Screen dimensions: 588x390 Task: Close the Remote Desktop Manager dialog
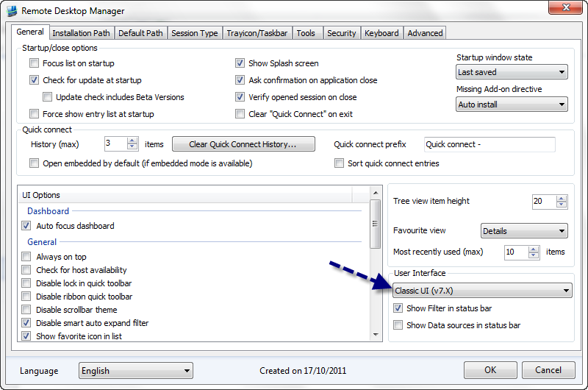[x=566, y=7]
